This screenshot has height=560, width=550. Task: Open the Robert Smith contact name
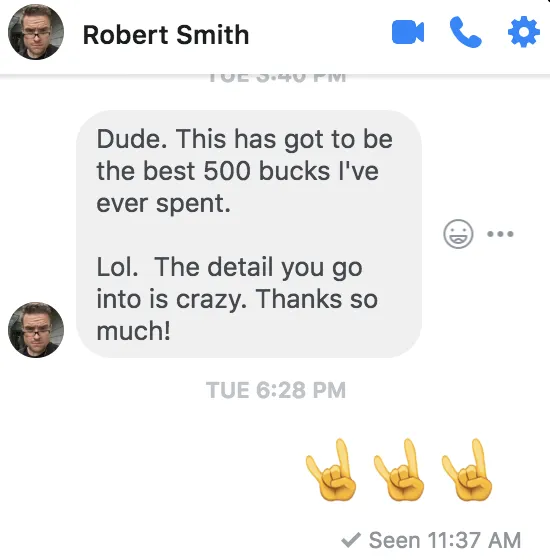coord(166,35)
